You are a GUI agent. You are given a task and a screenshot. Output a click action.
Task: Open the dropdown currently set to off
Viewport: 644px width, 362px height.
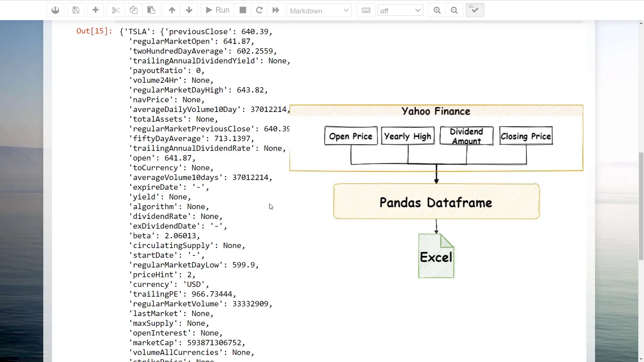[400, 10]
